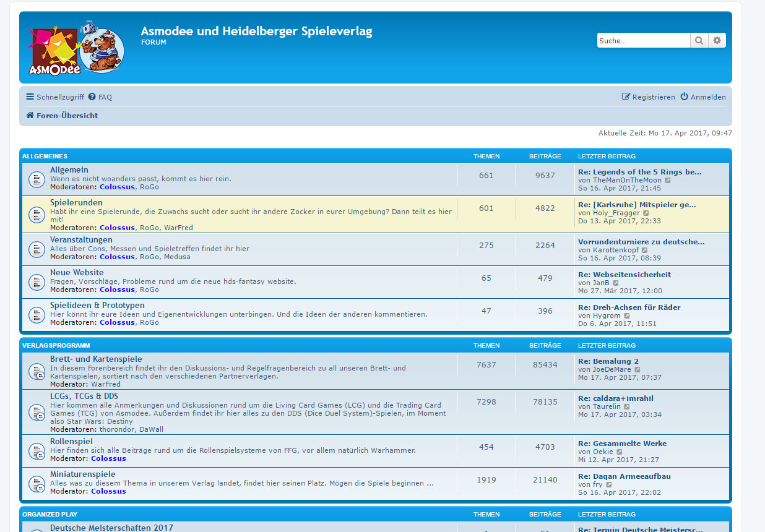The width and height of the screenshot is (765, 532).
Task: Open advanced search gear icon
Action: 717,41
